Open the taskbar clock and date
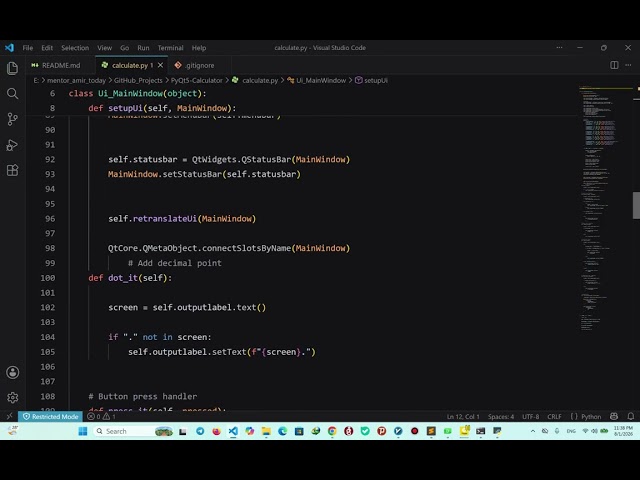The width and height of the screenshot is (640, 480). pyautogui.click(x=623, y=431)
